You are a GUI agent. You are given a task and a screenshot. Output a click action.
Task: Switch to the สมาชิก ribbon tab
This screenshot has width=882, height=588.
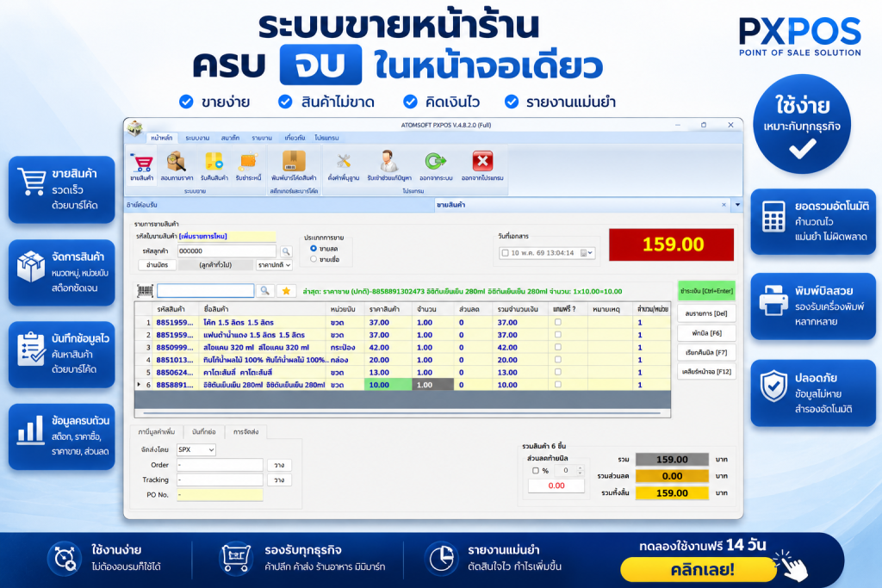click(230, 138)
